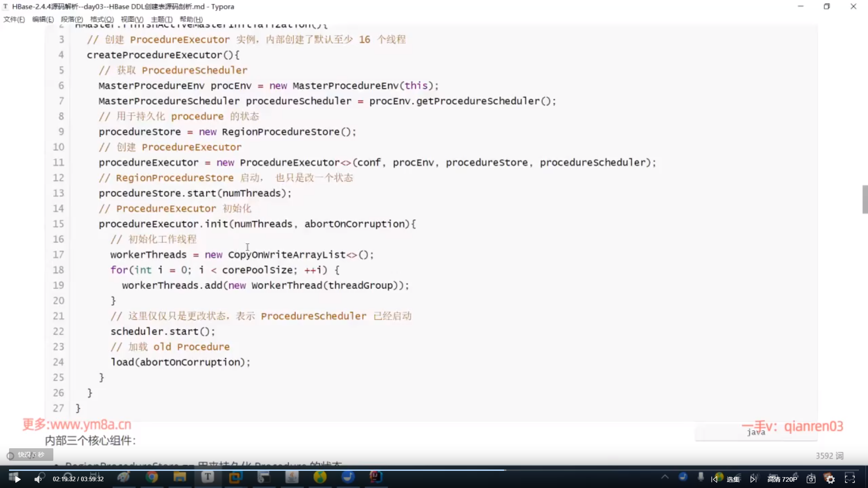Click the 3592 词 word count
The width and height of the screenshot is (868, 488).
tap(830, 456)
